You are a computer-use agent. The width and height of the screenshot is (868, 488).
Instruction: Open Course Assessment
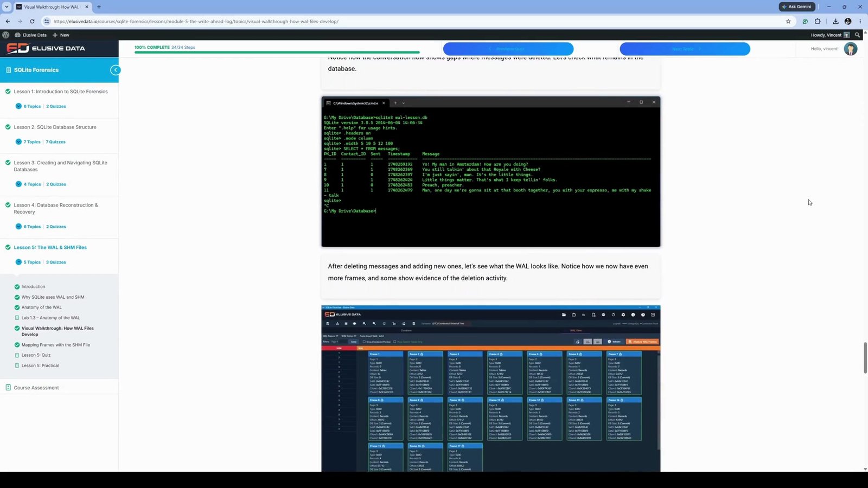[36, 388]
